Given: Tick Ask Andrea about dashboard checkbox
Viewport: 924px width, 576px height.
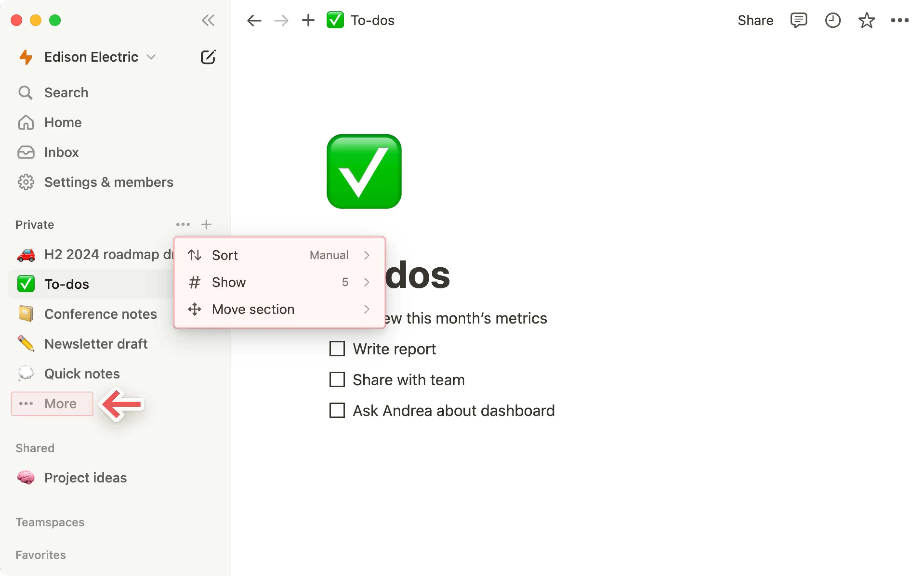Looking at the screenshot, I should (337, 411).
